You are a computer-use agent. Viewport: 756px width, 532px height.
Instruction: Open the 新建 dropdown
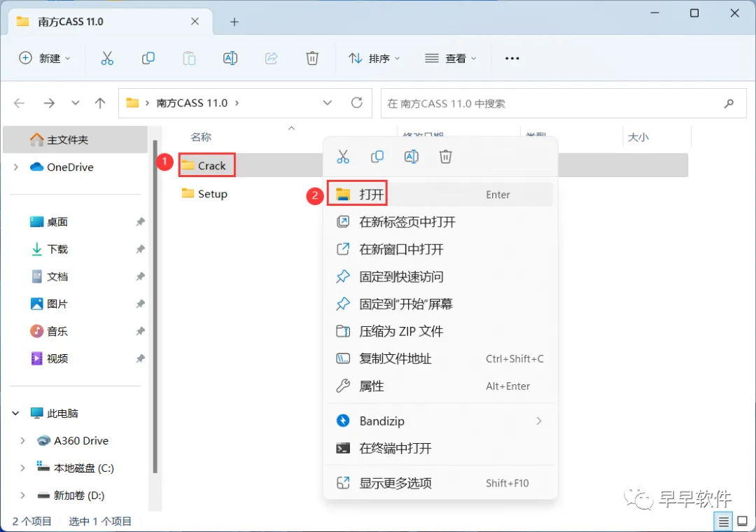tap(44, 58)
